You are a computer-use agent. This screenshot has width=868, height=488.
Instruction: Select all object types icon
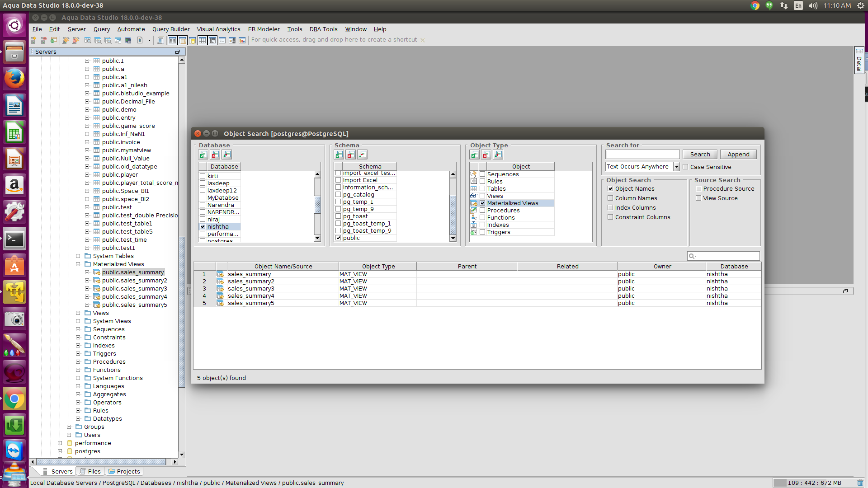(x=475, y=155)
